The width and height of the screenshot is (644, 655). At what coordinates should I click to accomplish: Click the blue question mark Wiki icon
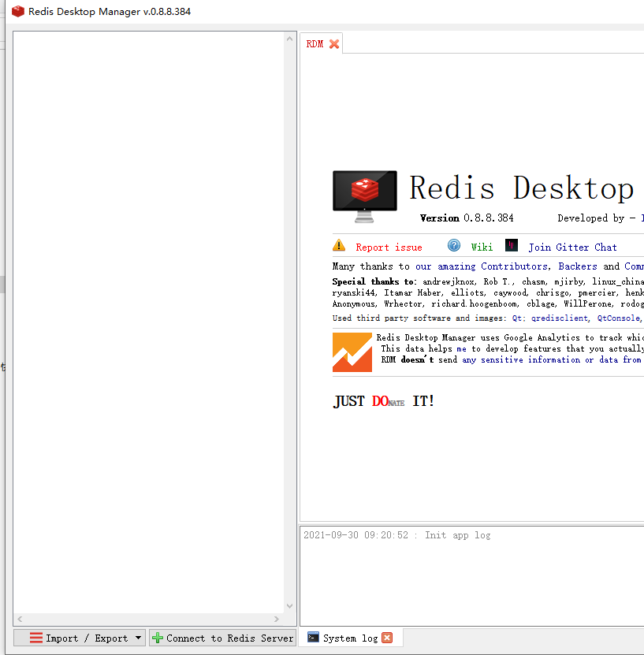tap(454, 245)
